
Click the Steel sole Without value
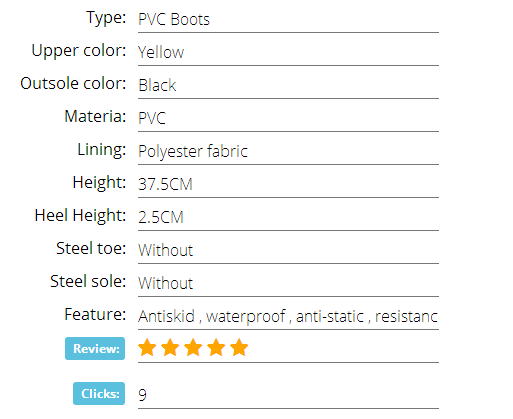[166, 283]
